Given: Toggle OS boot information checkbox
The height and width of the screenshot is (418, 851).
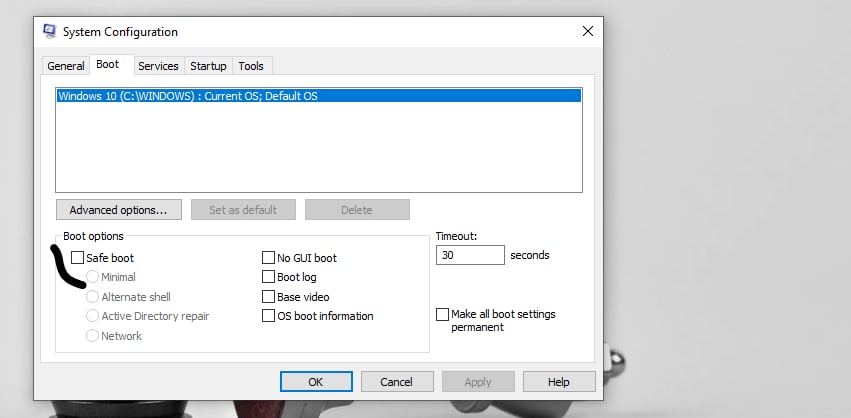Looking at the screenshot, I should coord(268,316).
